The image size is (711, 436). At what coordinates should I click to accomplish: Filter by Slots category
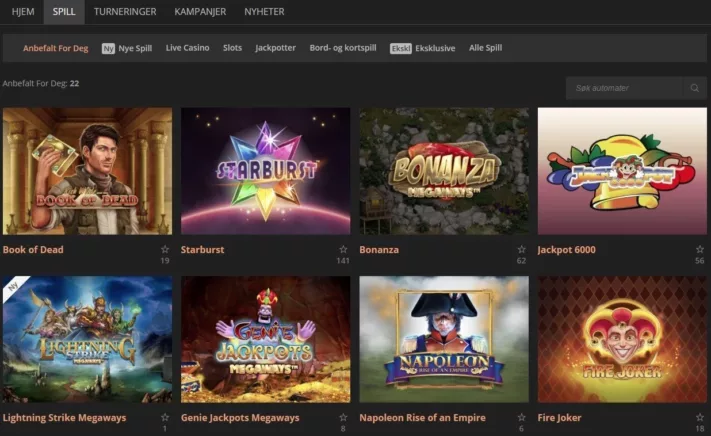tap(232, 48)
